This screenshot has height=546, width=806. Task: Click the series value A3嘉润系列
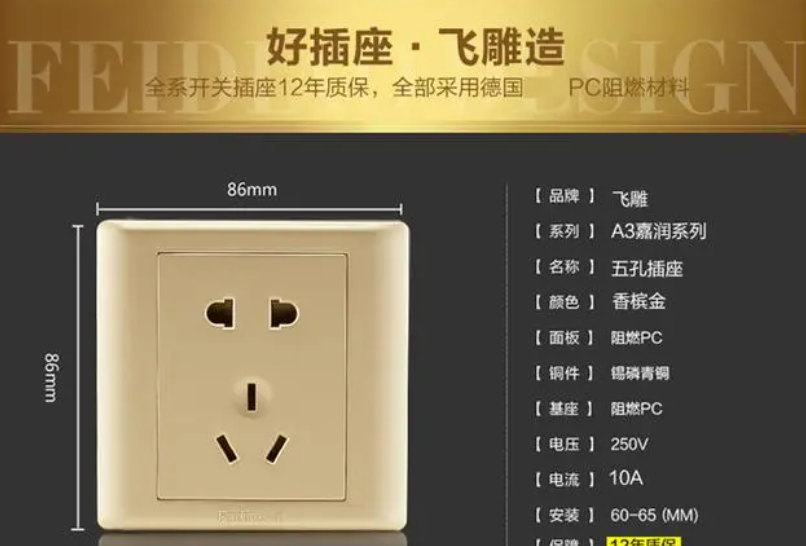pyautogui.click(x=658, y=231)
